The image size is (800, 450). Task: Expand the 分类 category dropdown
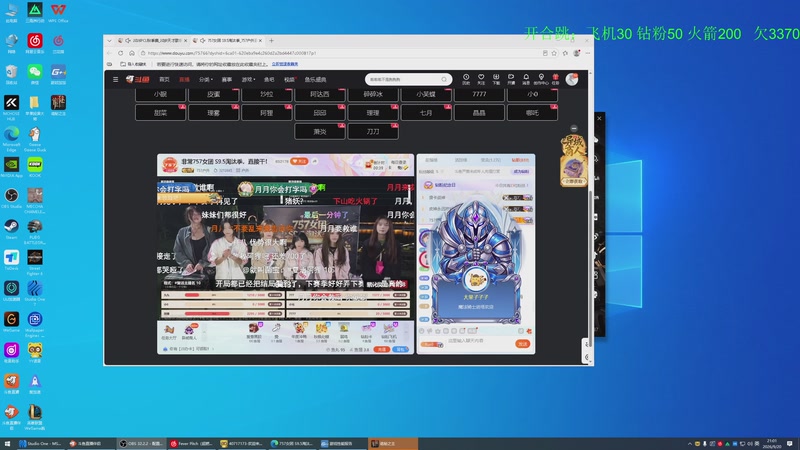click(206, 80)
